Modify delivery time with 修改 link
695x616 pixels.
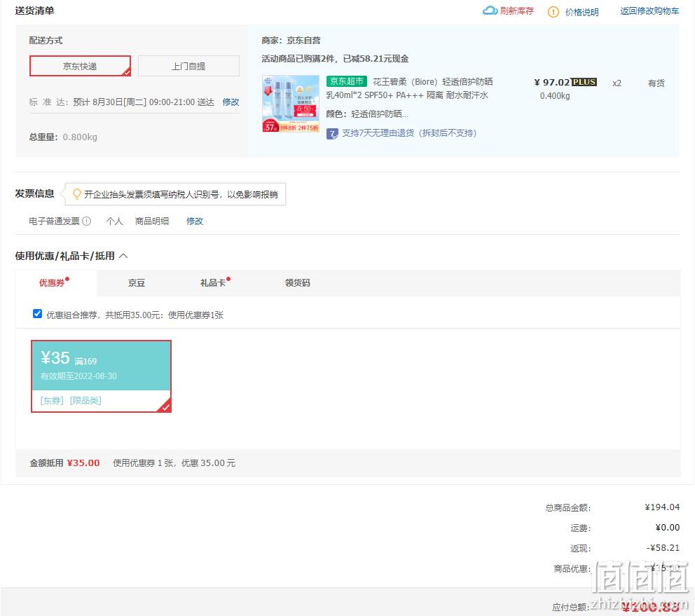tap(230, 102)
